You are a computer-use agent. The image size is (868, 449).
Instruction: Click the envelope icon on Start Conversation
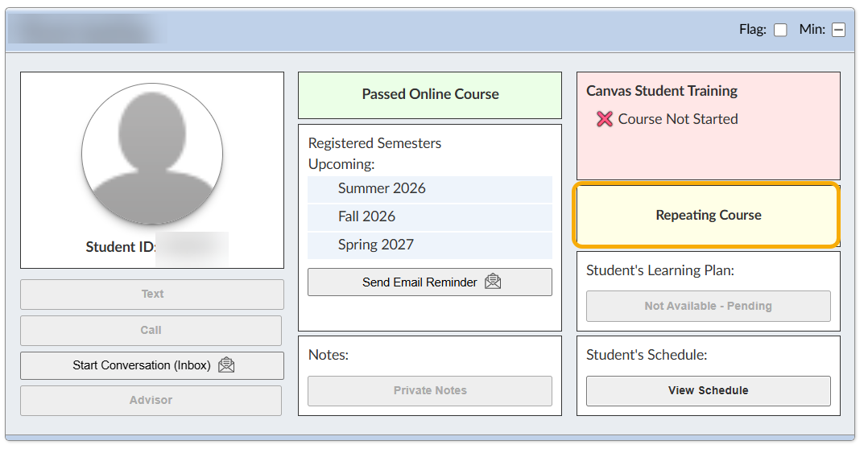click(x=226, y=365)
